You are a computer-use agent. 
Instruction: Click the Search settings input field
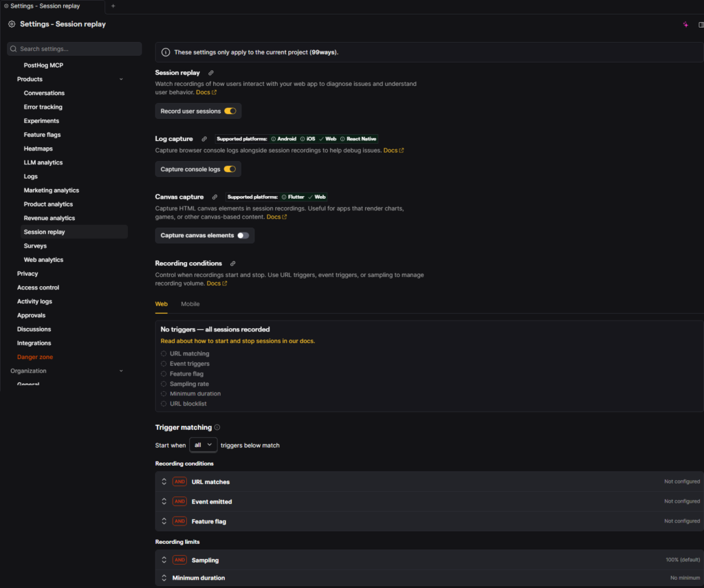click(74, 49)
